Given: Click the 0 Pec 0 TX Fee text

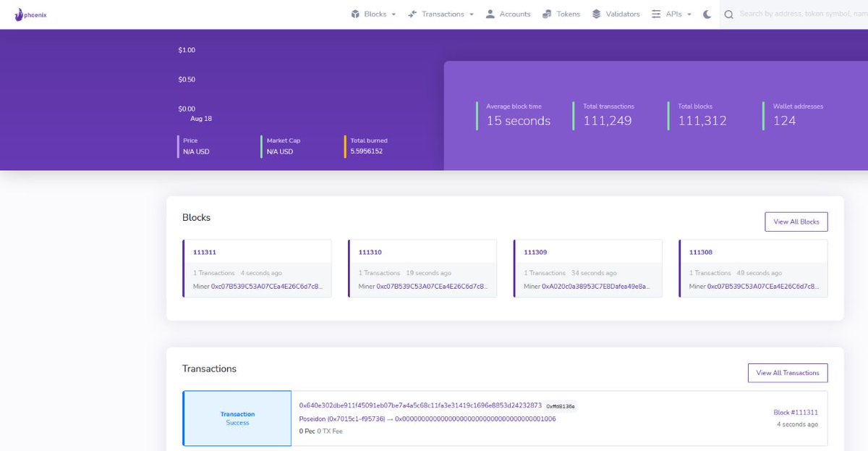Looking at the screenshot, I should (x=320, y=431).
